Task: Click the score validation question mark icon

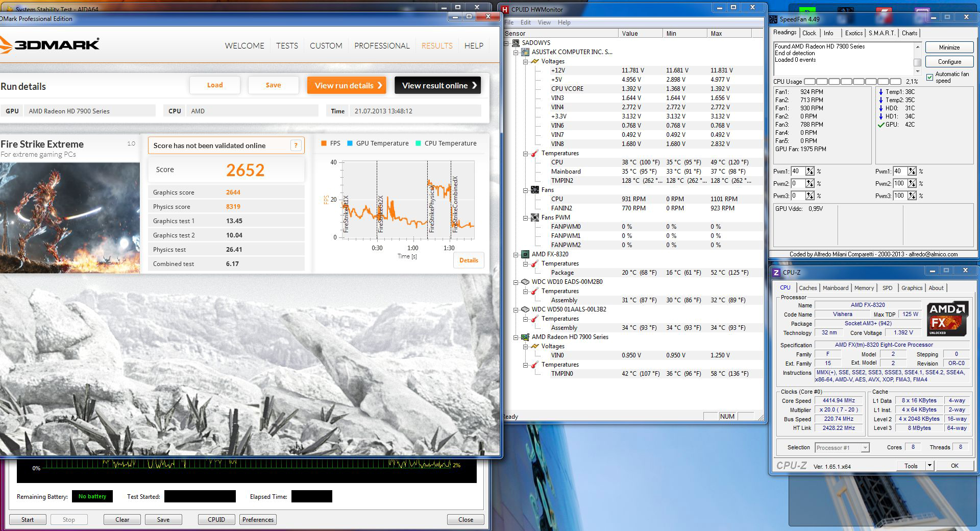Action: [x=296, y=146]
